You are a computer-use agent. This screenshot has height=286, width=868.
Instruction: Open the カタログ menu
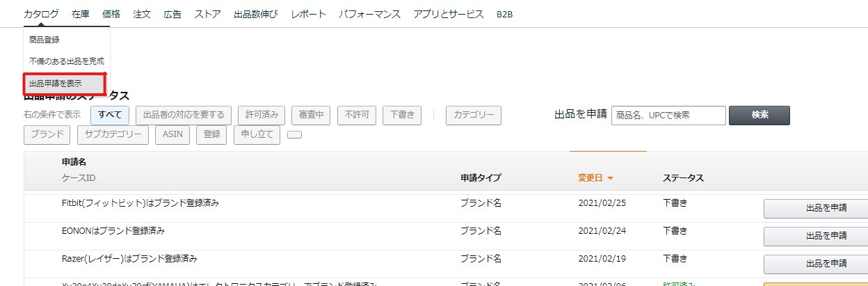[x=41, y=14]
